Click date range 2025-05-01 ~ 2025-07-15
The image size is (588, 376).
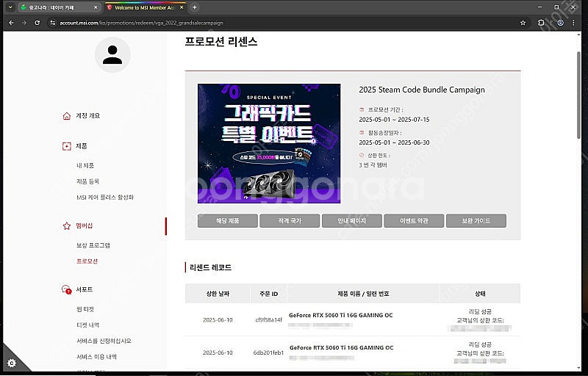pos(394,120)
